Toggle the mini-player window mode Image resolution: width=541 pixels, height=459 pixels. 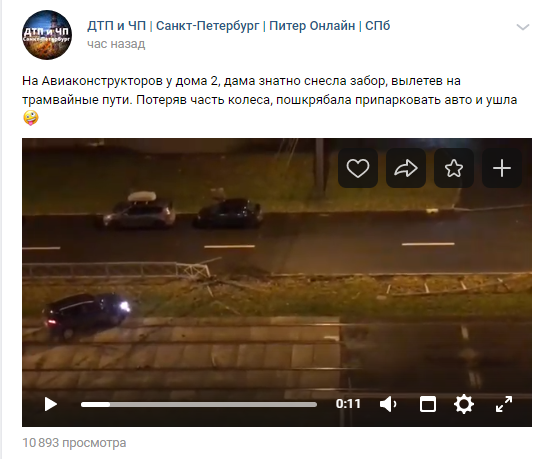tap(428, 404)
